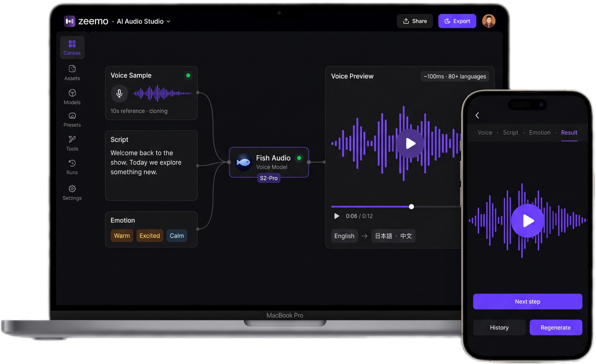596x364 pixels.
Task: Click the Voice Preview heading
Action: click(x=352, y=76)
